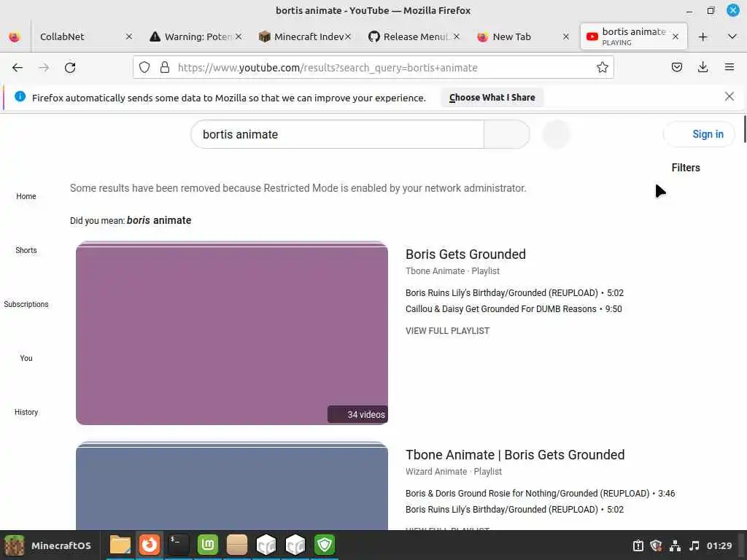Viewport: 747px width, 560px height.
Task: Open Home in the YouTube sidebar
Action: (26, 196)
